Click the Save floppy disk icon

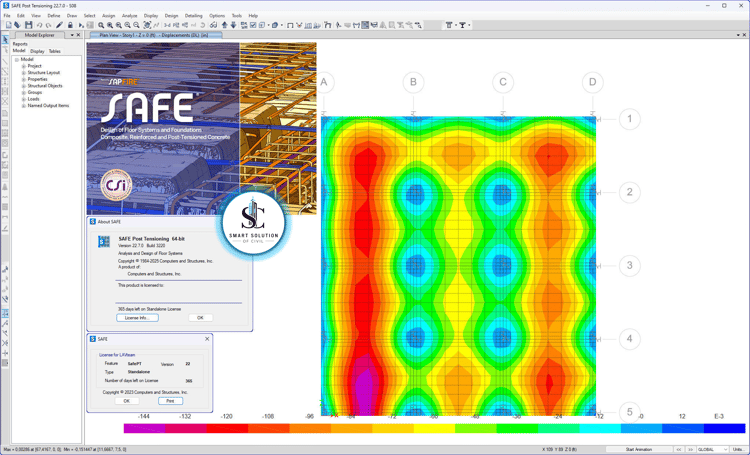(x=29, y=25)
